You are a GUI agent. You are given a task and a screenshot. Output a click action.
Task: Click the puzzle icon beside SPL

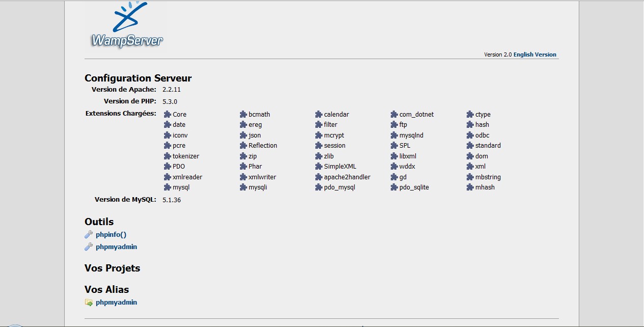click(395, 146)
